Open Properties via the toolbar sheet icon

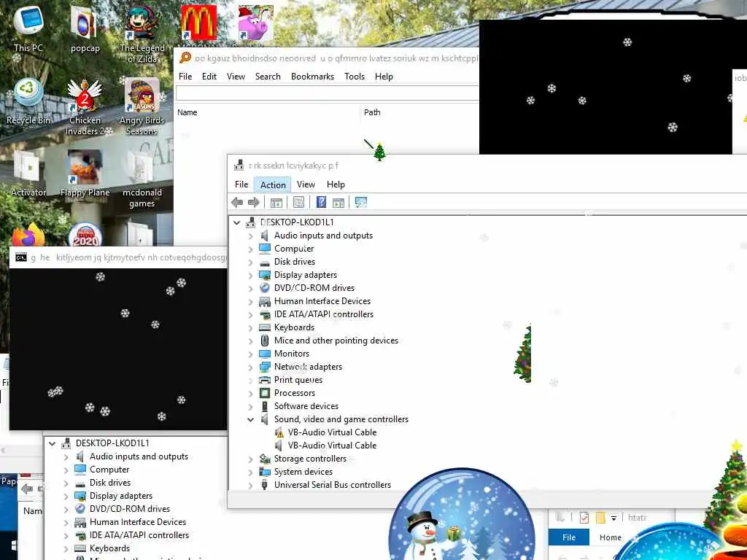pos(298,203)
